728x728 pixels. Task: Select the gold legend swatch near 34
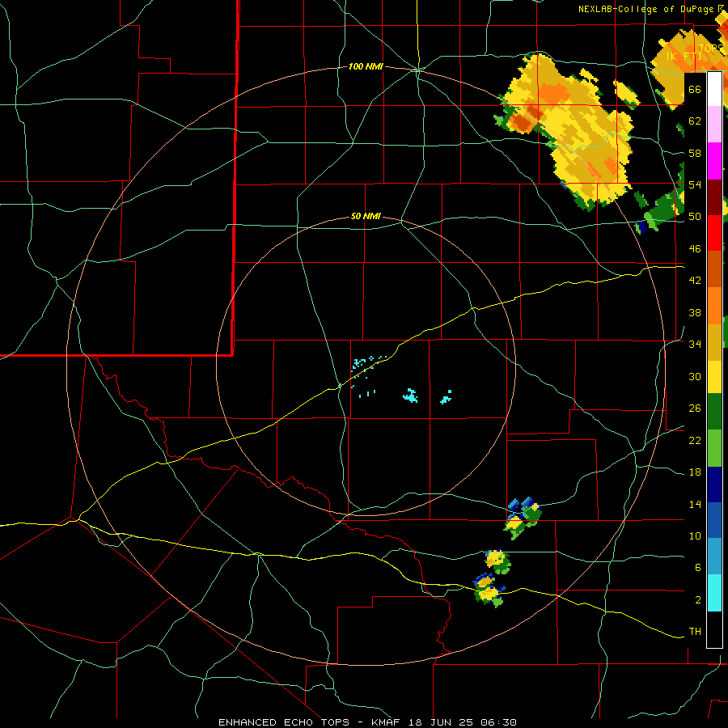714,342
